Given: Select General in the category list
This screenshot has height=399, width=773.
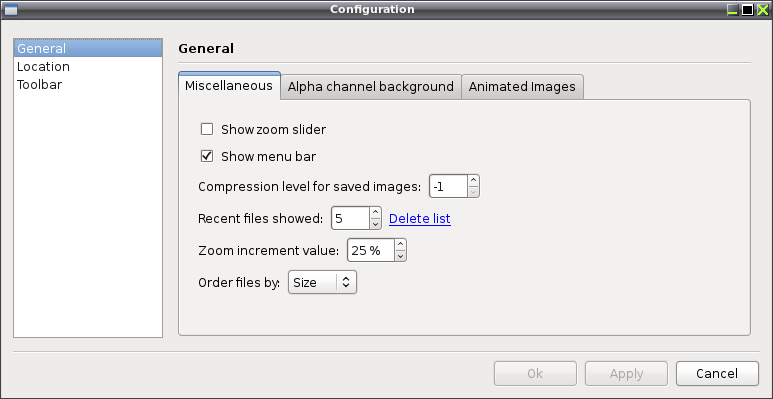Looking at the screenshot, I should click(x=88, y=48).
